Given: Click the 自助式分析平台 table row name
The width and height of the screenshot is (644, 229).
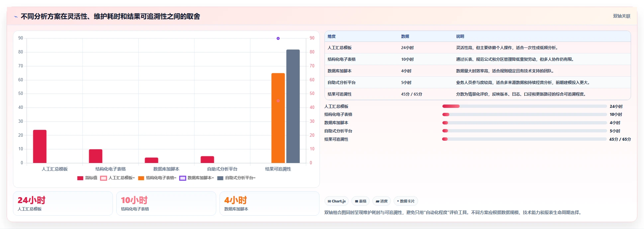Looking at the screenshot, I should click(341, 83).
